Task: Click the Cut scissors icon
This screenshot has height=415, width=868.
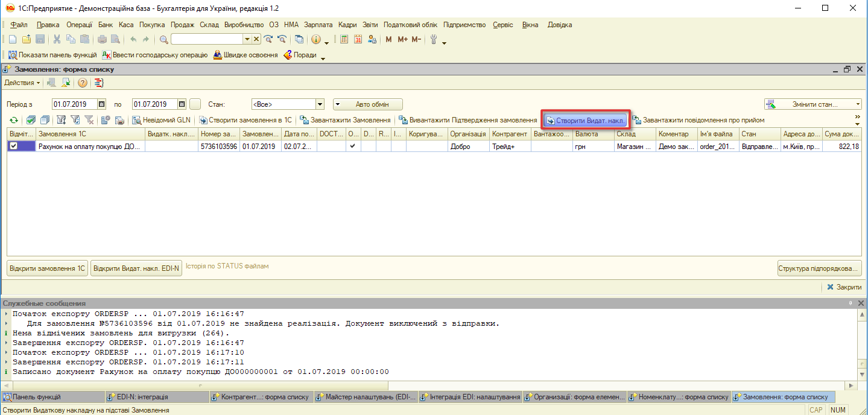Action: [57, 39]
